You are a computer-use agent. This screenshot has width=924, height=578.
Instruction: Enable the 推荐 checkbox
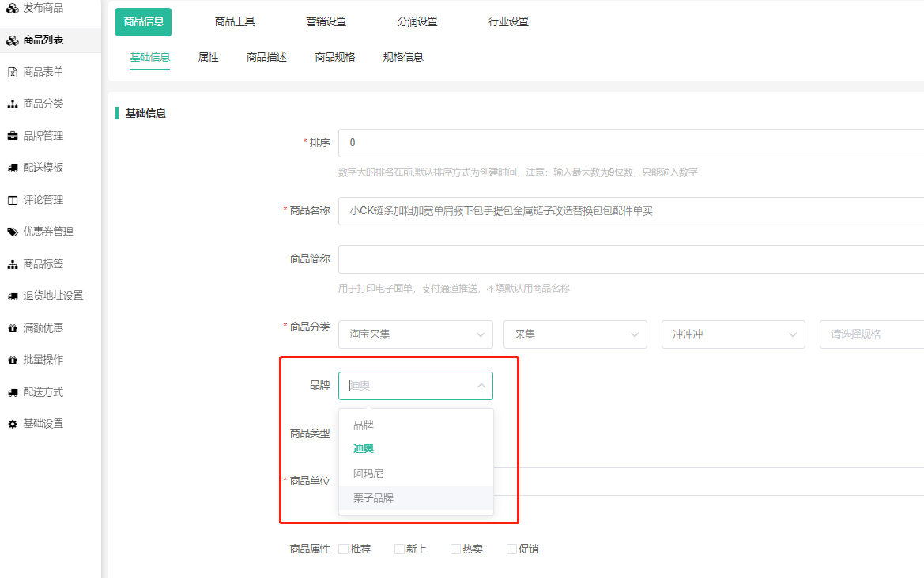click(x=343, y=549)
